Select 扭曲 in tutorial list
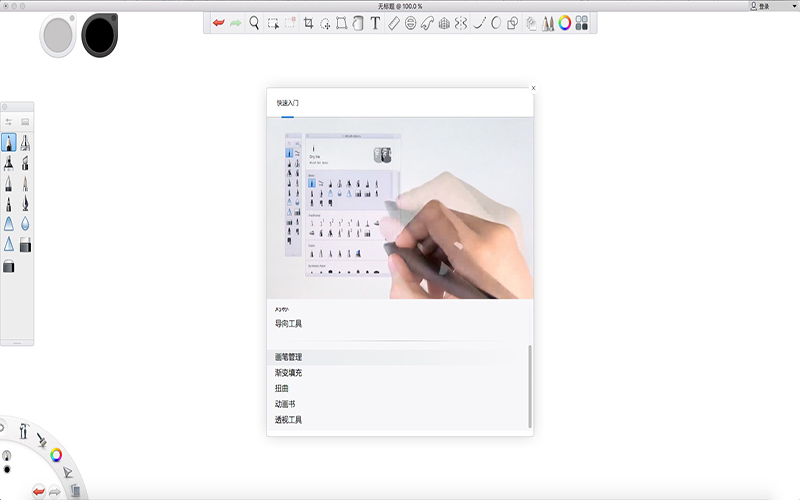The image size is (800, 500). tap(282, 388)
